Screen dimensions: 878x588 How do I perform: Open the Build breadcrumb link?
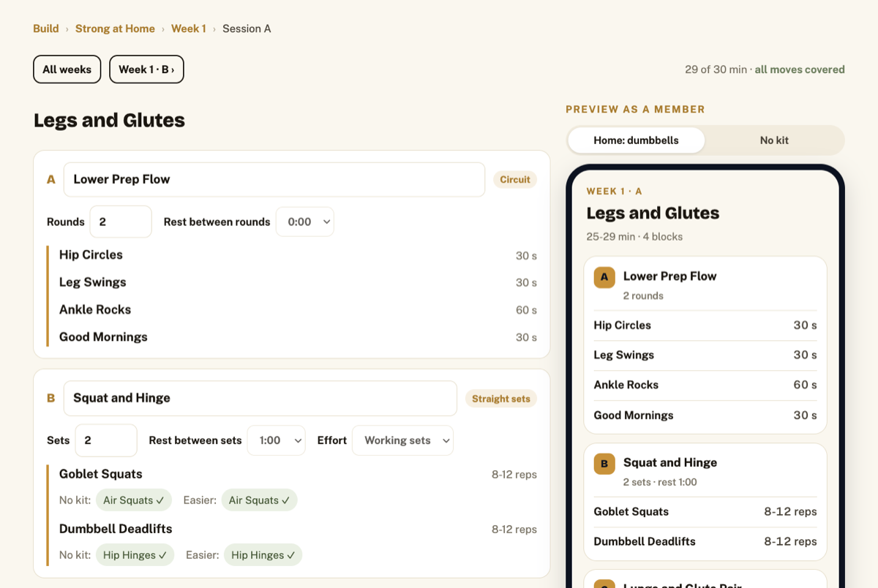(x=45, y=29)
